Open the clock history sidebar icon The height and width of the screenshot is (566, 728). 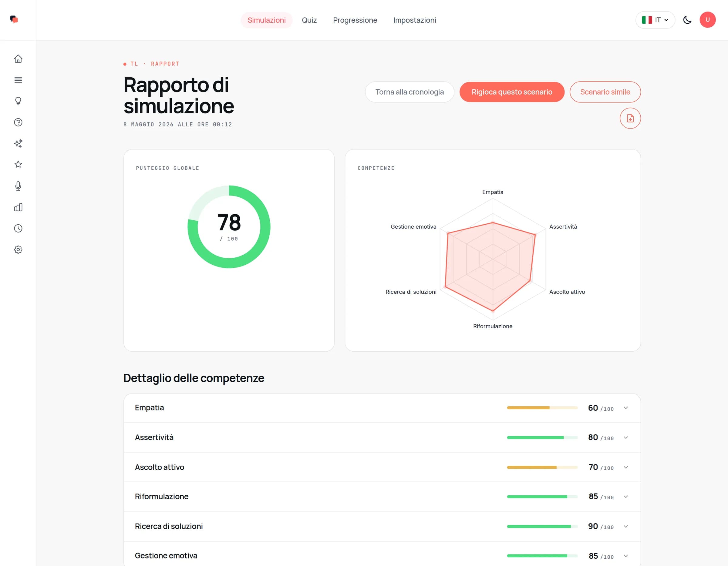[18, 228]
